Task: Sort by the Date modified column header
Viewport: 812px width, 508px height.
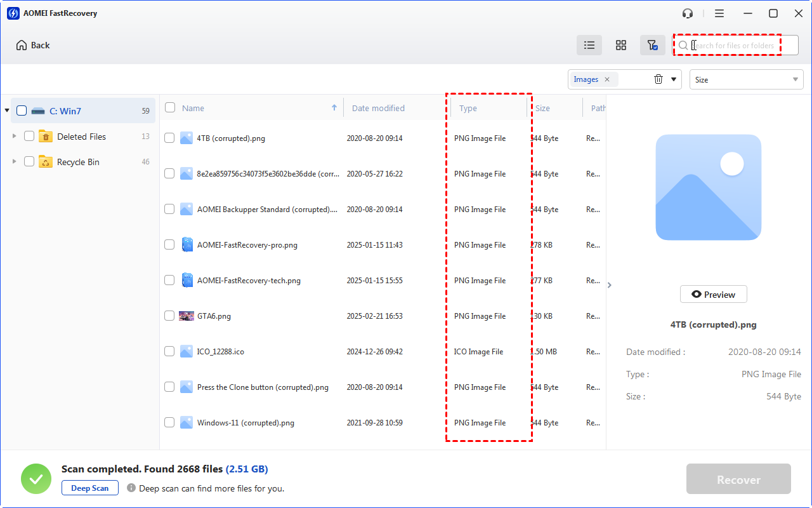Action: click(x=378, y=108)
